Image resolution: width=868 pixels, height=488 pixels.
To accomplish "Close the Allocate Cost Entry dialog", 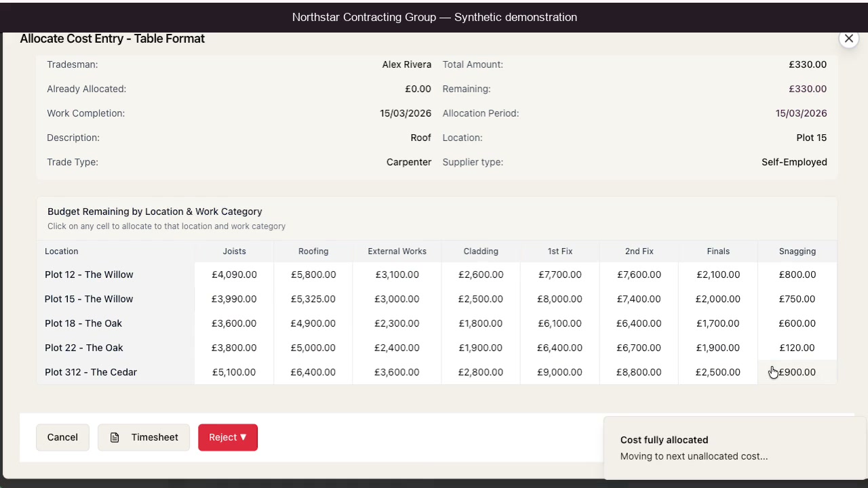I will tap(848, 39).
